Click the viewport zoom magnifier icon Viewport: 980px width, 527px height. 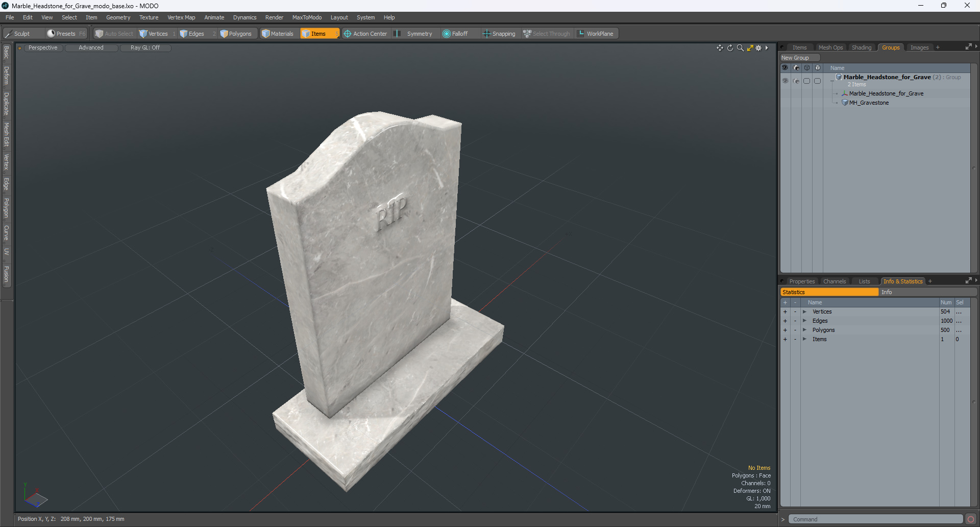pyautogui.click(x=740, y=48)
